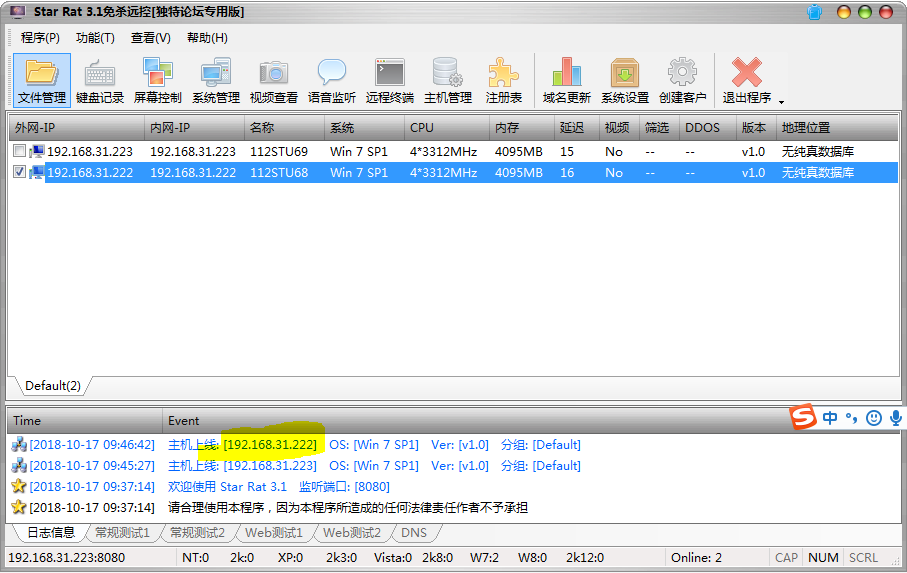Open the 查看(V) menu

pyautogui.click(x=150, y=38)
